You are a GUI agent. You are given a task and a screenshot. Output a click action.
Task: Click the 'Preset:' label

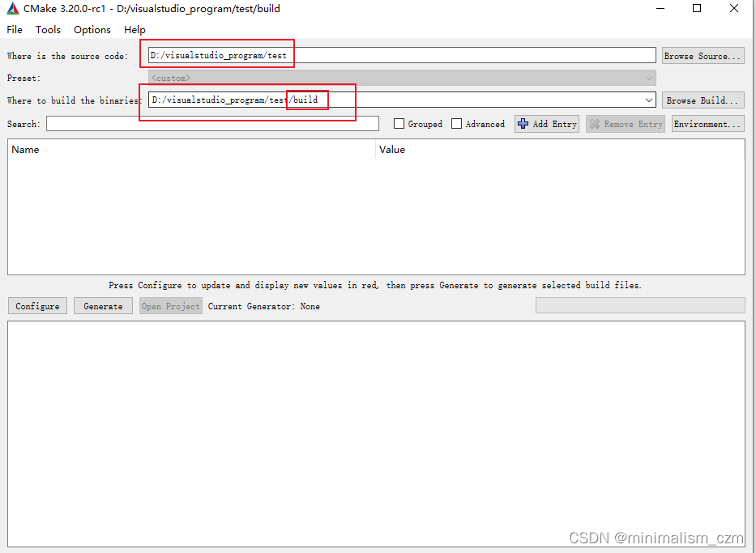coord(23,78)
